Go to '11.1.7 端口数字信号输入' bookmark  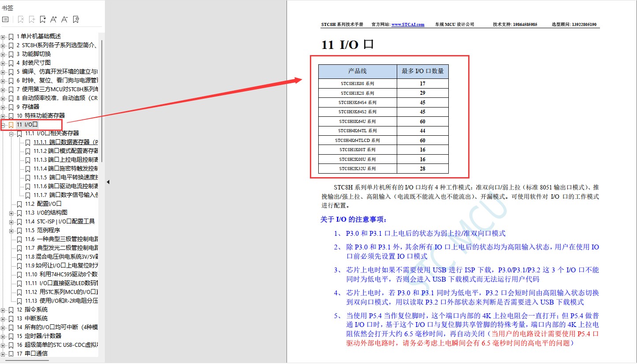pyautogui.click(x=66, y=195)
